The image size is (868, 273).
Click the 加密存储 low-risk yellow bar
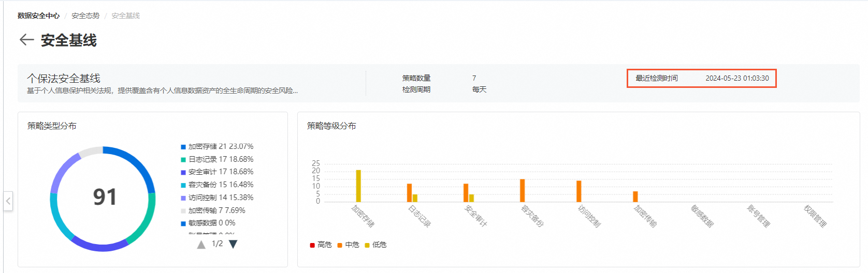[x=358, y=186]
